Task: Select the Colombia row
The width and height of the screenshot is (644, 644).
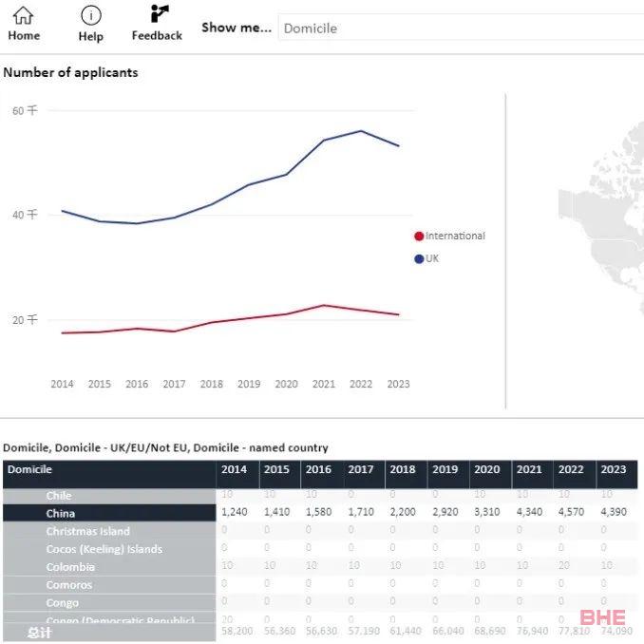Action: click(x=70, y=567)
